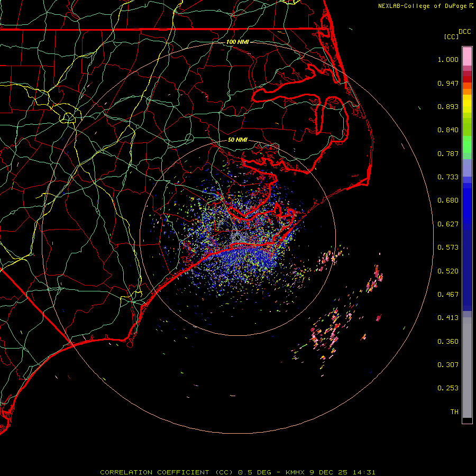Select the 0.947 legend value
Screen dimensions: 476x476
click(x=448, y=83)
